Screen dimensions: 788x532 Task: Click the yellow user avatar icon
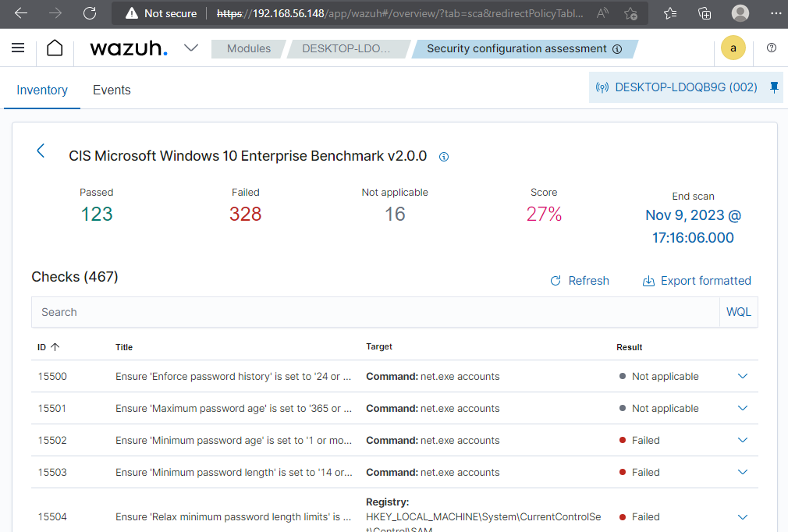click(733, 48)
